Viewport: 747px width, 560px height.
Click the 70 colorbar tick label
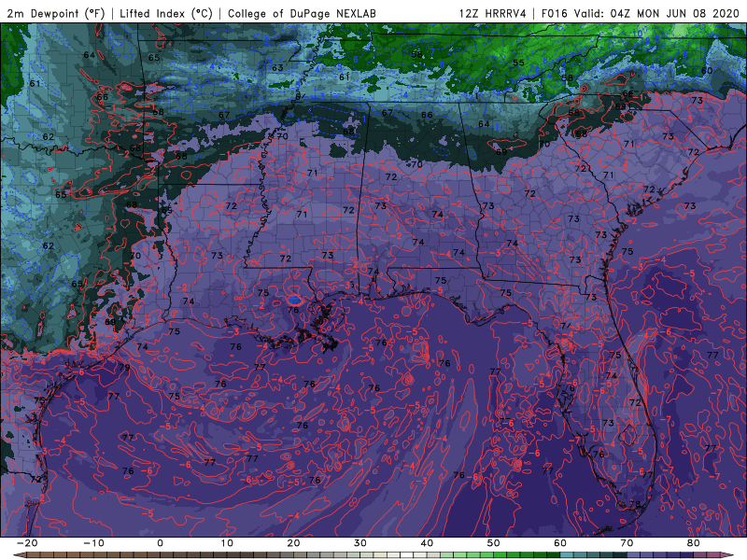click(x=627, y=543)
